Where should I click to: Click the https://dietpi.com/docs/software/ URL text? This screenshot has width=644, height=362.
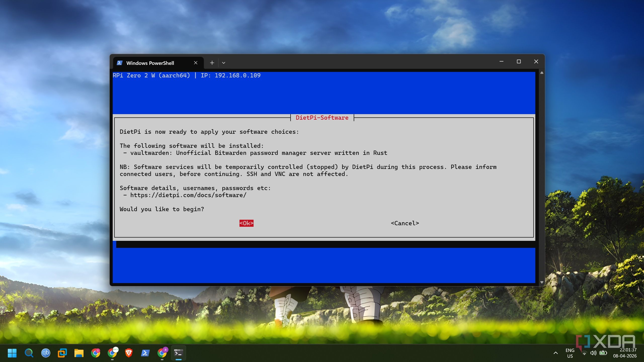(x=188, y=195)
